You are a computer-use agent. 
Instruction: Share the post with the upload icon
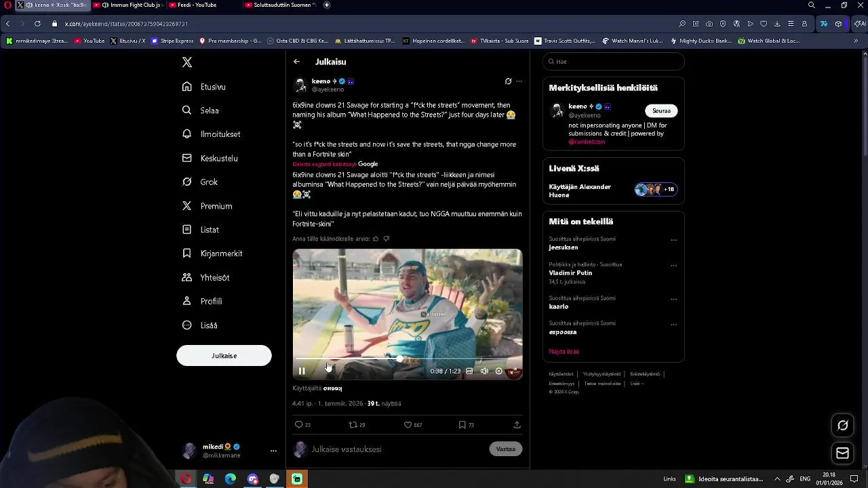tap(517, 425)
